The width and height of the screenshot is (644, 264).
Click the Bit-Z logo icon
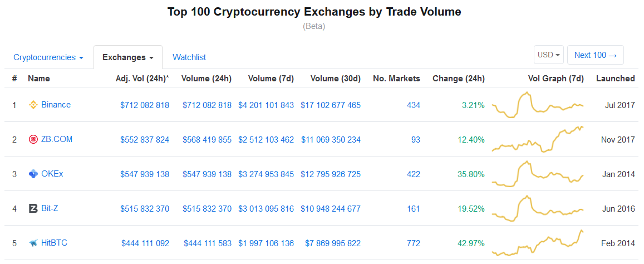[33, 208]
